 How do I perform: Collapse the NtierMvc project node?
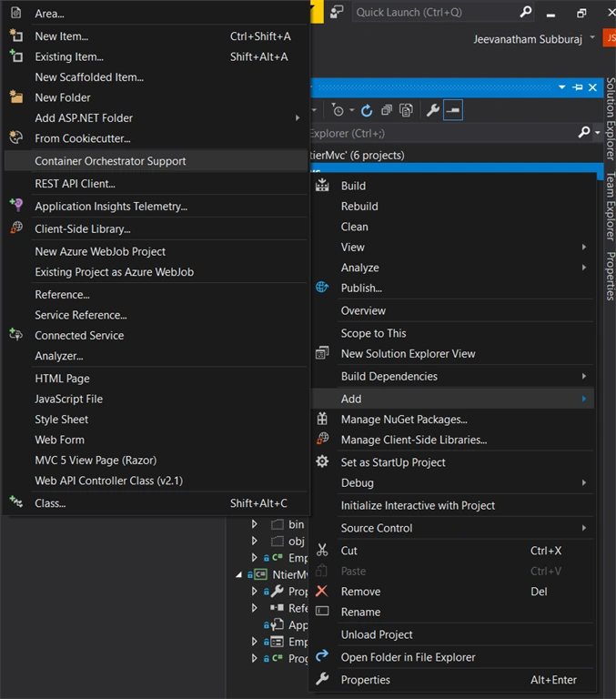click(x=239, y=574)
